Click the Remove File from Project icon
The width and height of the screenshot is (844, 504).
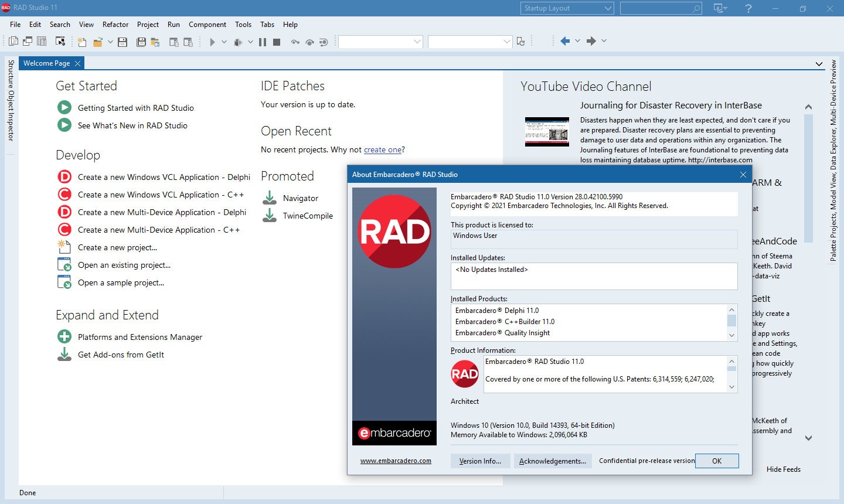(x=188, y=42)
